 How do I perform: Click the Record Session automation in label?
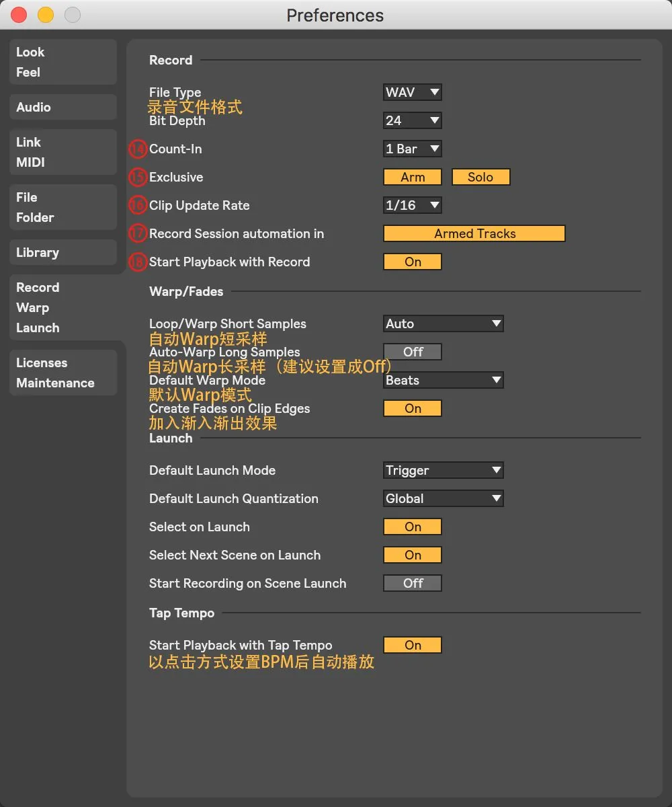point(237,233)
